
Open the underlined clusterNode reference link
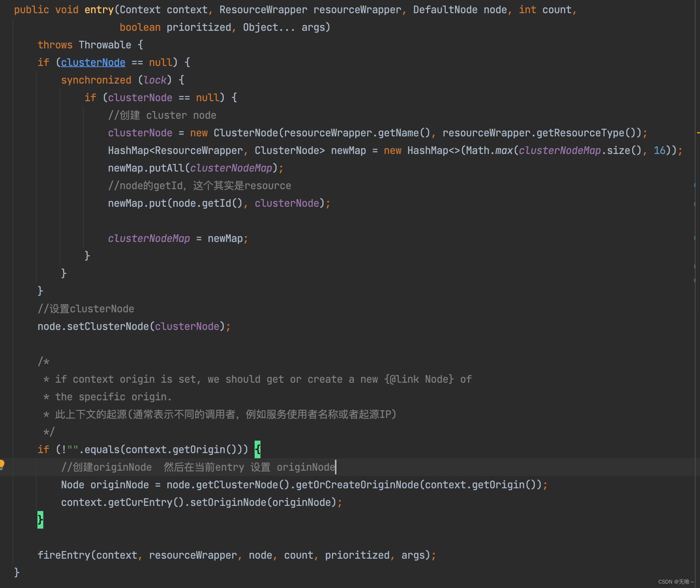(x=93, y=62)
